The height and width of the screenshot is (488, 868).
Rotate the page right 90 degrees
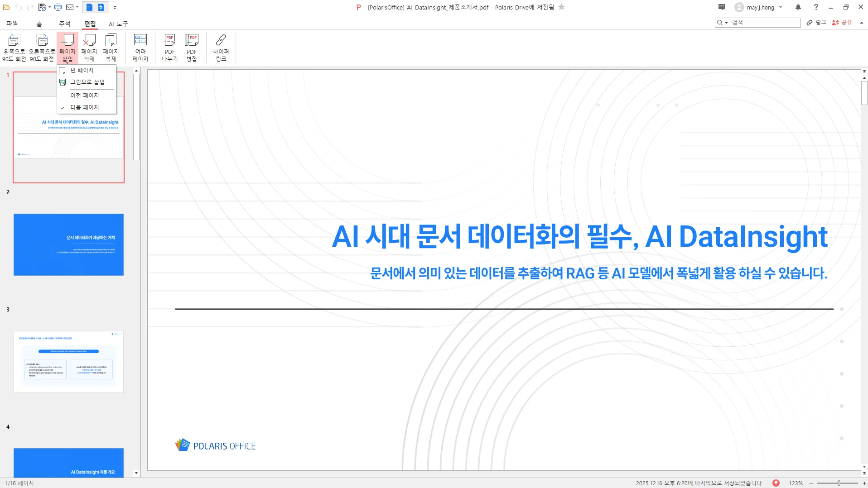43,47
